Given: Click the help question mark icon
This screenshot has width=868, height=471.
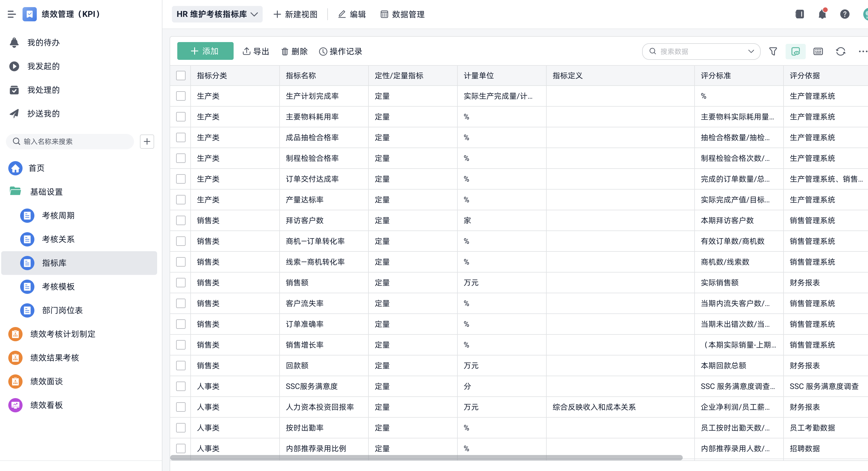Looking at the screenshot, I should pos(844,14).
